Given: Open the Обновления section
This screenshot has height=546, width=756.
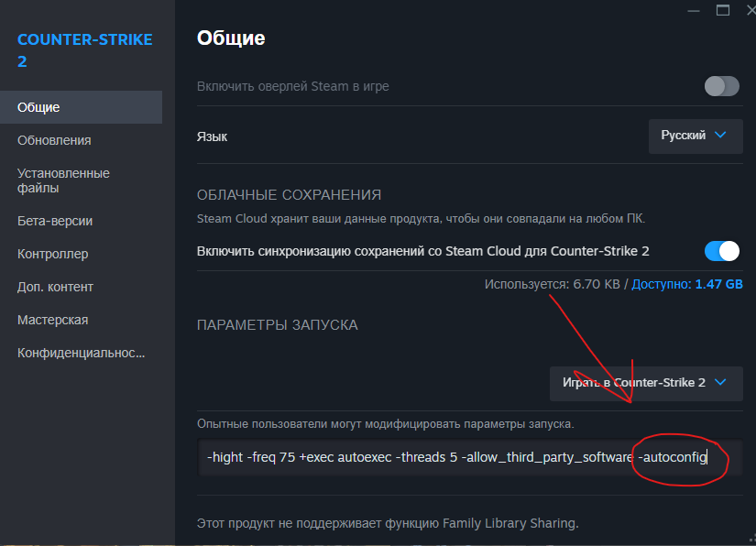Looking at the screenshot, I should coord(54,140).
